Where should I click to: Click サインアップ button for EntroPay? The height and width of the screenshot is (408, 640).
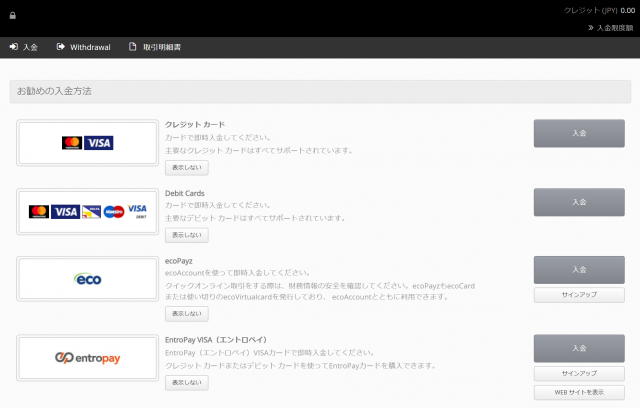click(579, 373)
